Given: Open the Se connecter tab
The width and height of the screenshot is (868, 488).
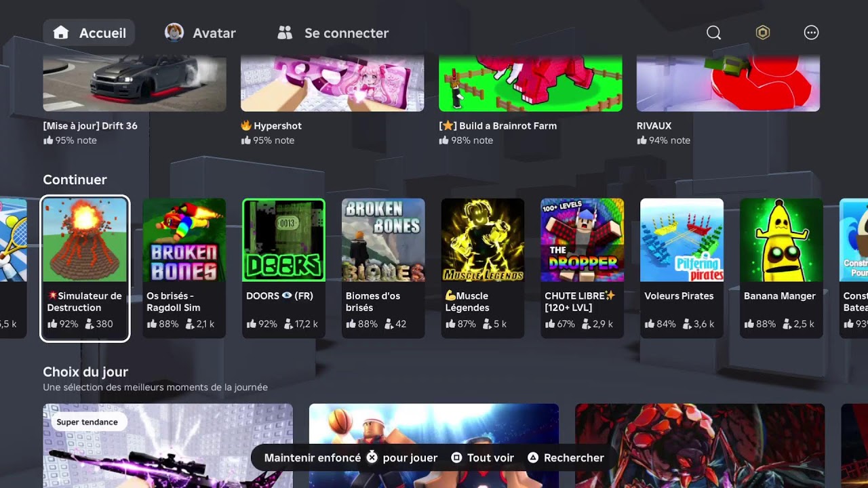Looking at the screenshot, I should [333, 33].
